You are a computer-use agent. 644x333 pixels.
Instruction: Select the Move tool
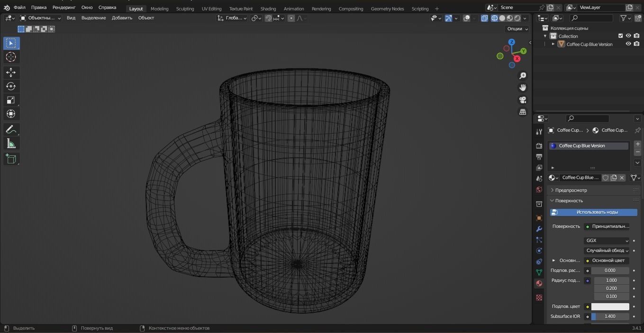[11, 72]
